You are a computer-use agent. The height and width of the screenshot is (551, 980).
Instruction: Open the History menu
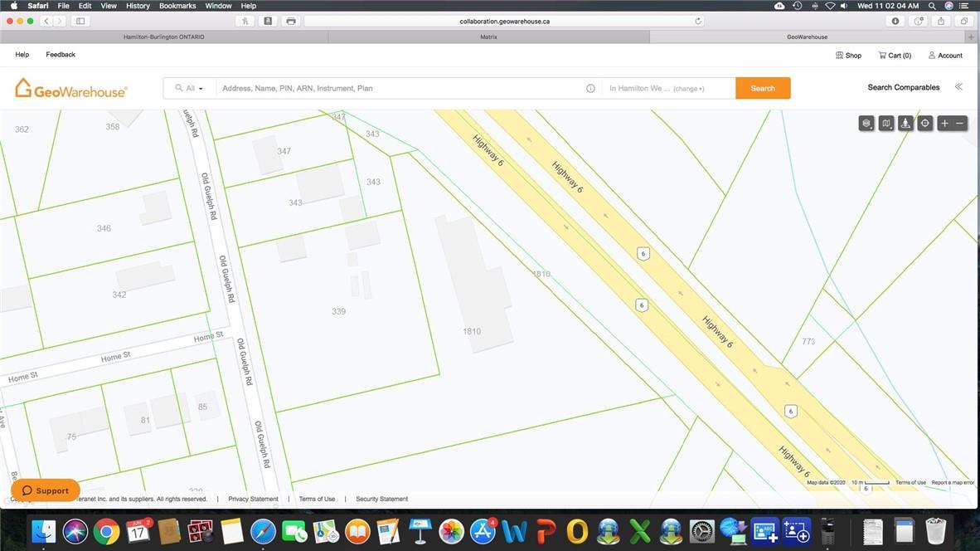coord(138,6)
